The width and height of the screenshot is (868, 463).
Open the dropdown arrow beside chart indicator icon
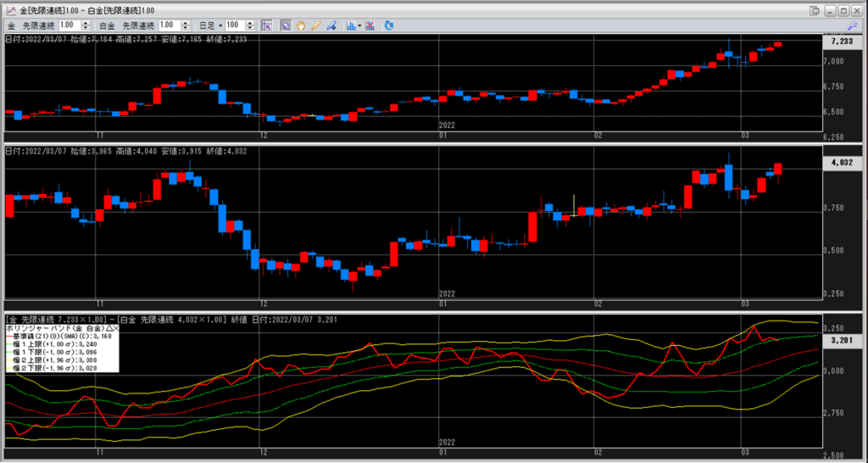click(x=360, y=25)
